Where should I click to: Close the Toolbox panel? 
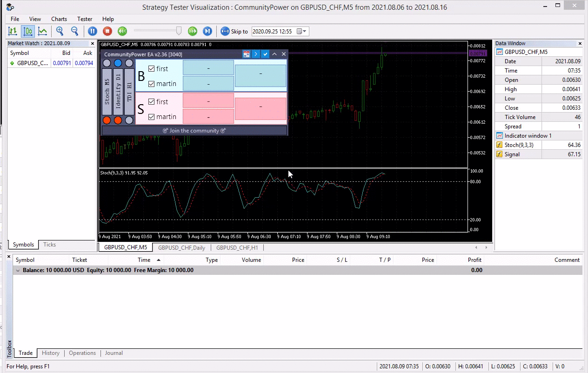9,256
